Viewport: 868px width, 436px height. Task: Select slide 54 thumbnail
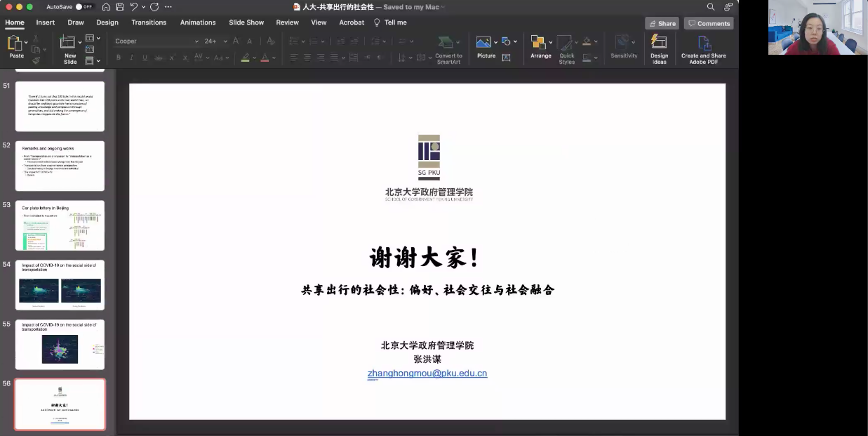[x=60, y=285]
